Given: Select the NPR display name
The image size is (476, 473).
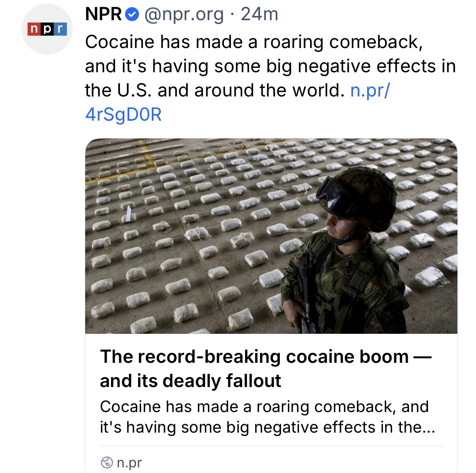Looking at the screenshot, I should 103,15.
